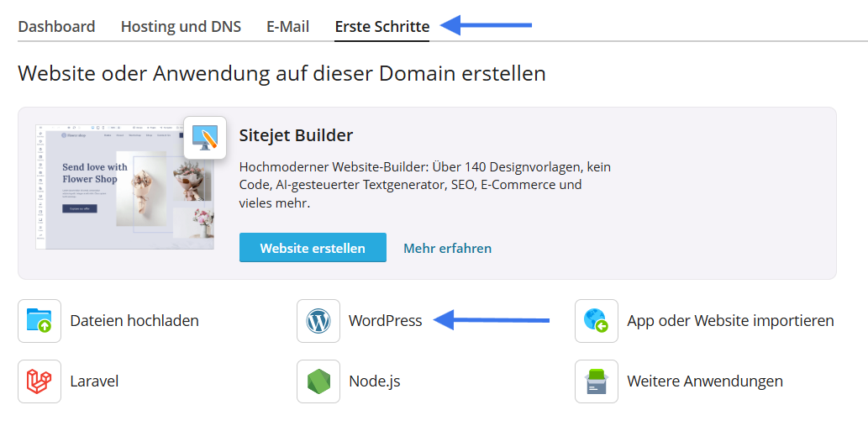Viewport: 868px width, 426px height.
Task: Follow the Mehr erfahren link
Action: tap(447, 248)
